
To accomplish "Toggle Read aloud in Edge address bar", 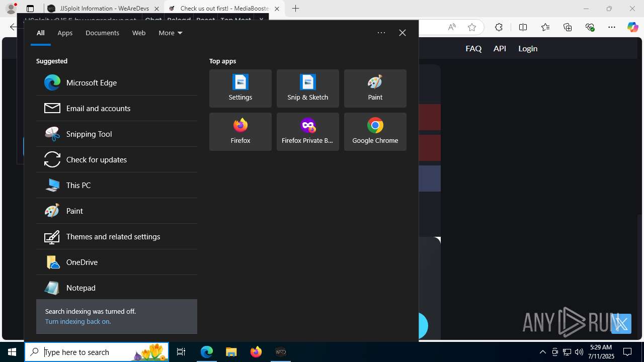I will [x=452, y=27].
